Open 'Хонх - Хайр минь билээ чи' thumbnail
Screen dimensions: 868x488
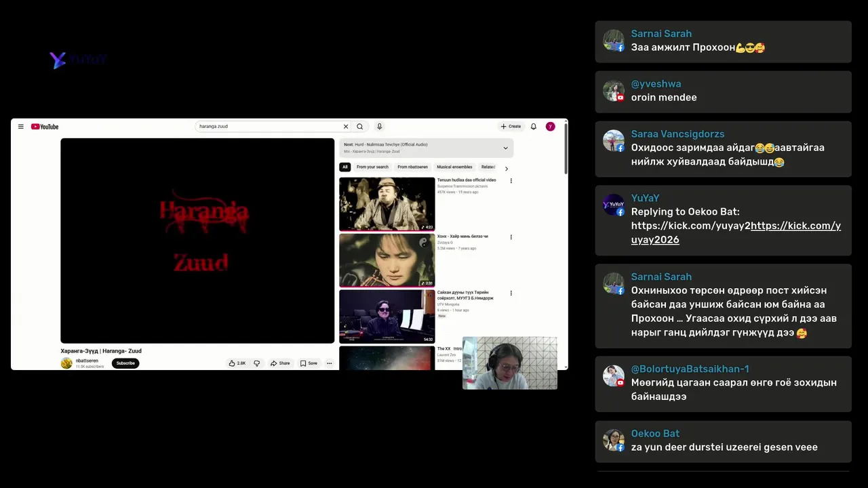(387, 260)
